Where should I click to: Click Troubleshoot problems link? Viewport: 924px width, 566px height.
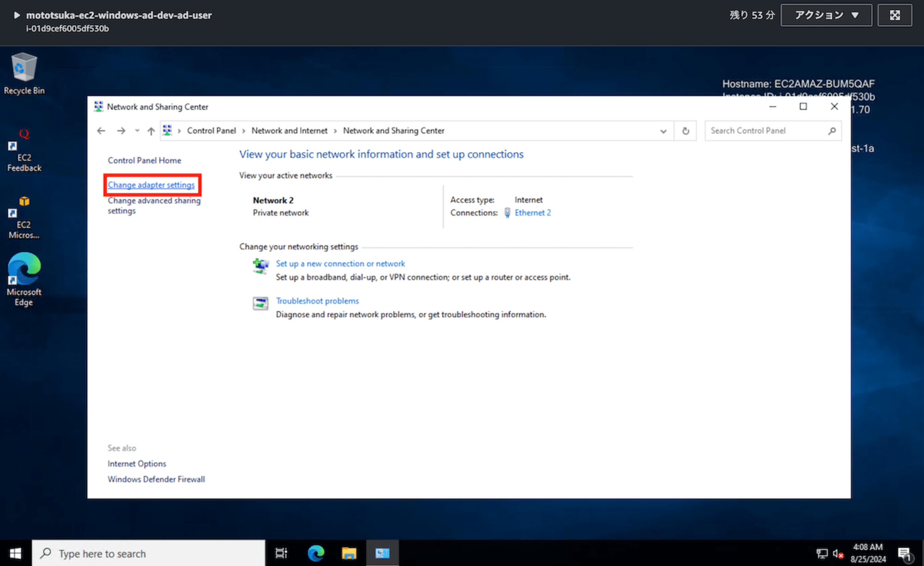pos(317,301)
